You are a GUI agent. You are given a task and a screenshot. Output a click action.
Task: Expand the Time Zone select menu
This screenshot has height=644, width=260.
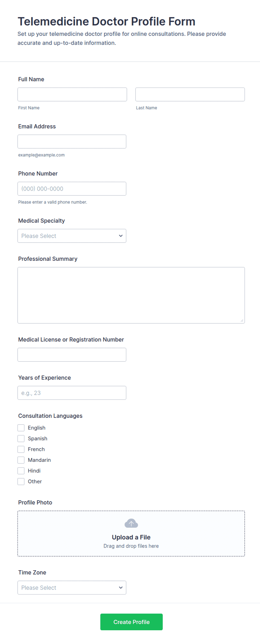tap(72, 588)
